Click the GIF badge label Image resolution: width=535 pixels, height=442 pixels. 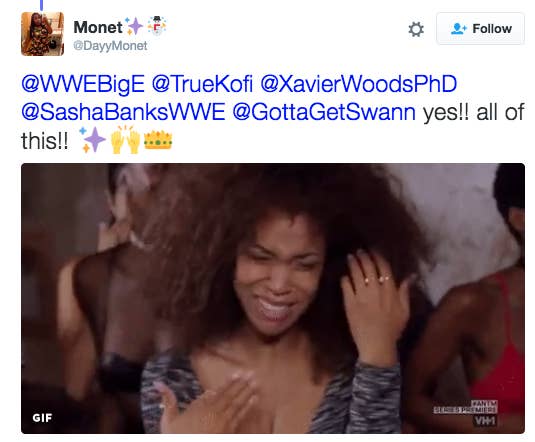42,418
